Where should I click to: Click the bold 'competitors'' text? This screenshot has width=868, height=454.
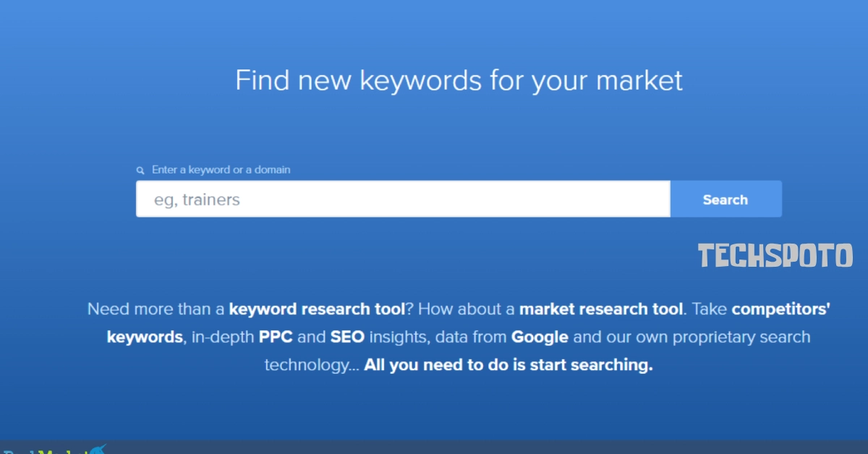coord(780,309)
